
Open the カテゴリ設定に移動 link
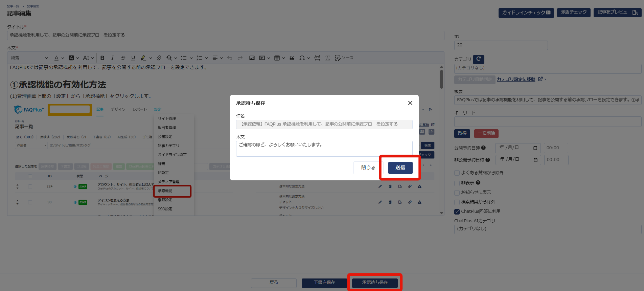point(516,79)
